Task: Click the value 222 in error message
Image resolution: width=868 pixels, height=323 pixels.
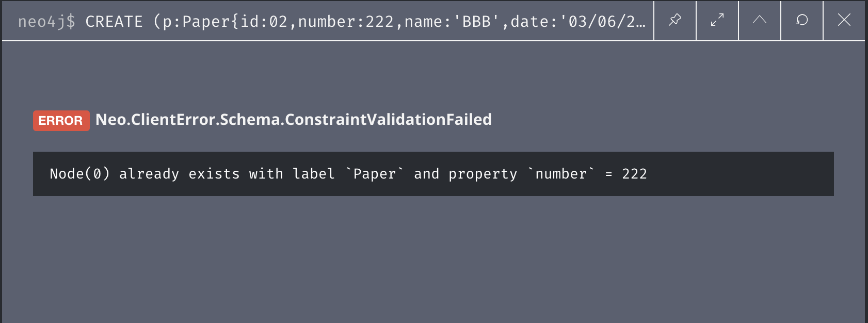Action: (x=634, y=174)
